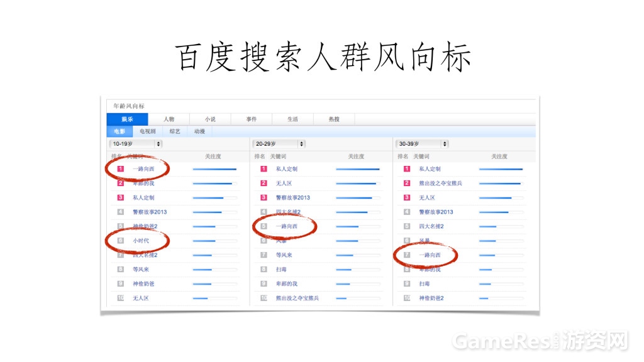This screenshot has width=644, height=362.
Task: Open 熊出没之夺宝熊兵 in the 20-29岁 list
Action: click(297, 298)
